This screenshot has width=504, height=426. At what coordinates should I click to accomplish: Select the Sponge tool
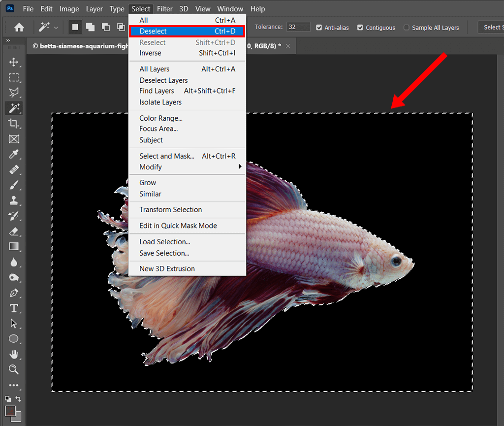tap(13, 277)
